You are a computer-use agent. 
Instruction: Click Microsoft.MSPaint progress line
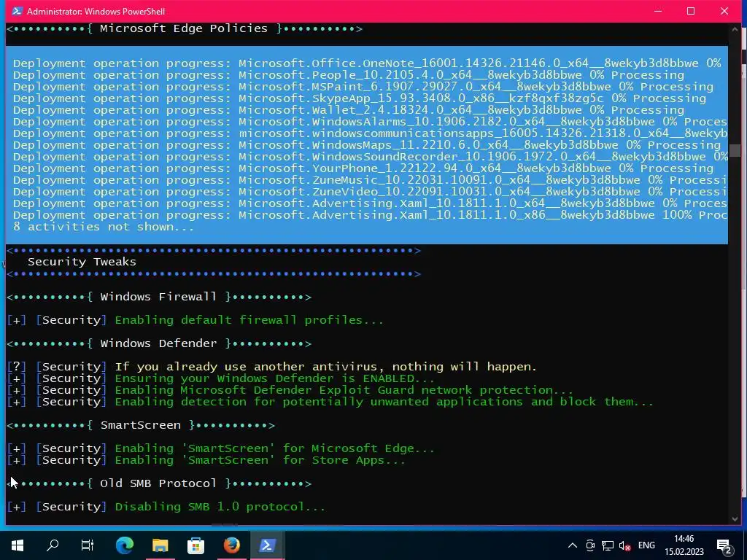(363, 87)
